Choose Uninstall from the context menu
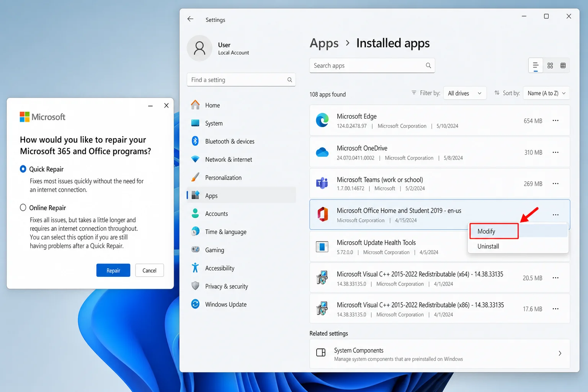This screenshot has height=392, width=588. click(x=518, y=246)
